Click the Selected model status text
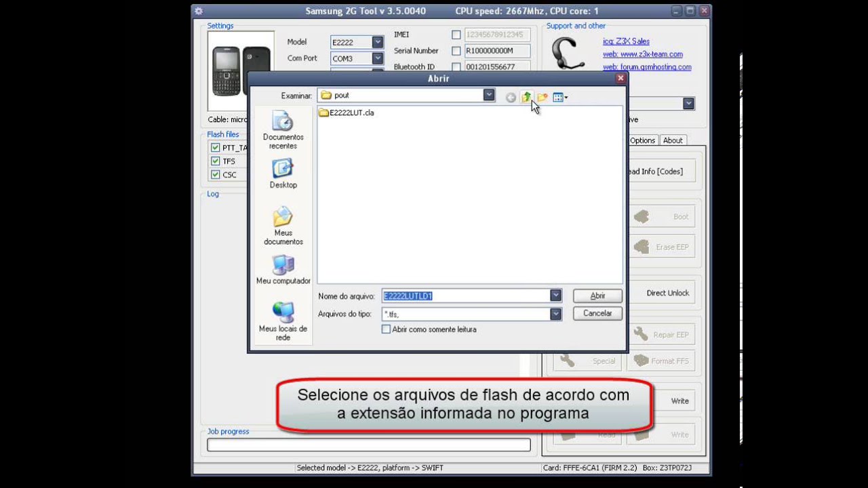Screen dimensions: 868x488 pyautogui.click(x=370, y=468)
